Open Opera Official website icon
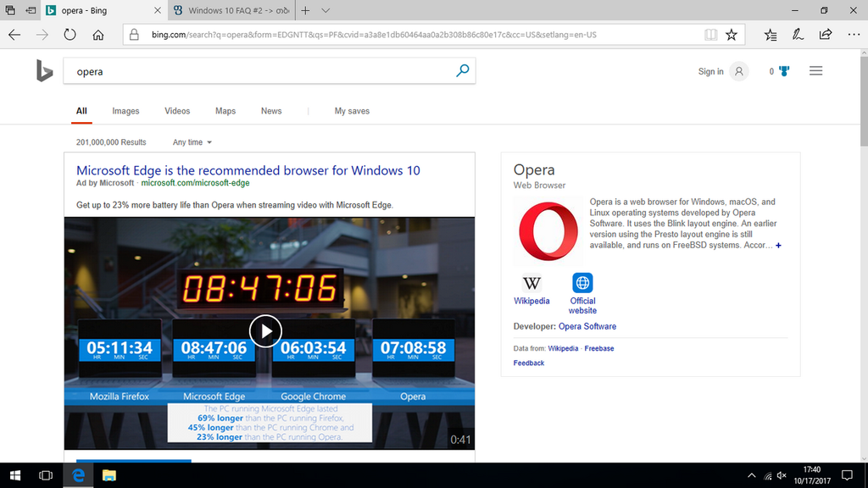This screenshot has height=488, width=868. pos(582,283)
